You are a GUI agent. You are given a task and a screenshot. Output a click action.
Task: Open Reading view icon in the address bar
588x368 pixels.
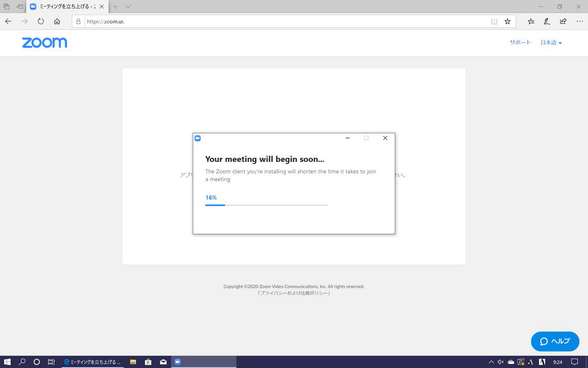coord(494,21)
